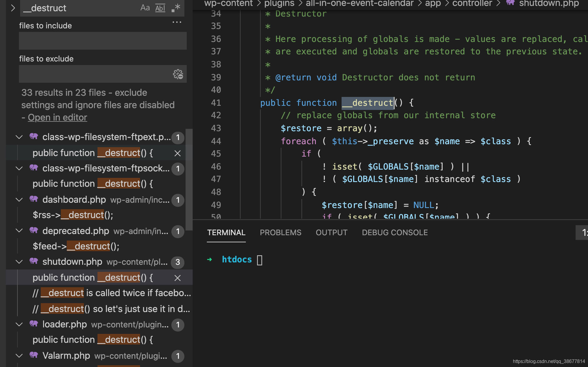This screenshot has width=588, height=367.
Task: Open loader.php public function __destruct match
Action: pos(93,340)
